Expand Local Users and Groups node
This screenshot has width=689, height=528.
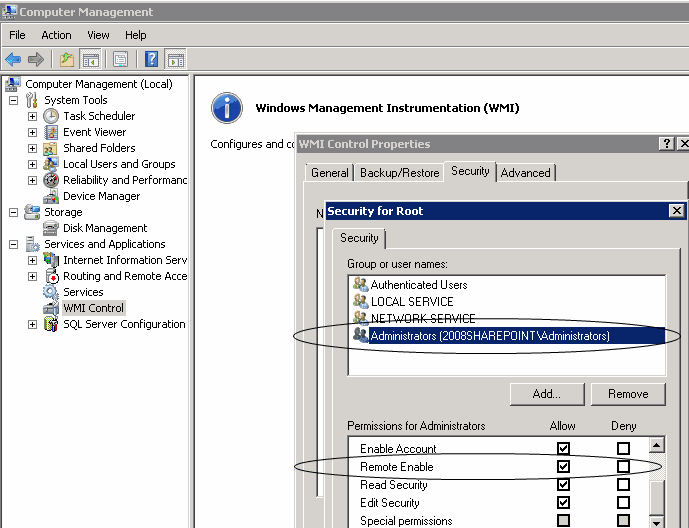[x=32, y=164]
